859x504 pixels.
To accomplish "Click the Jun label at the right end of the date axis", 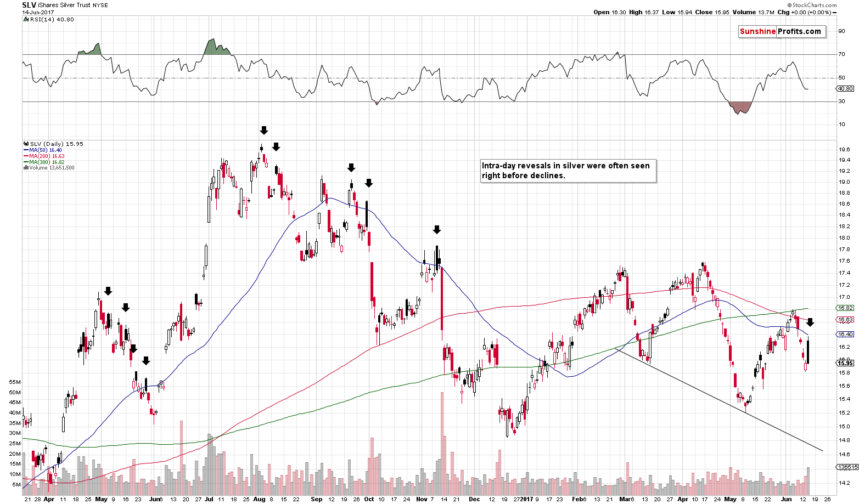I will [x=787, y=500].
